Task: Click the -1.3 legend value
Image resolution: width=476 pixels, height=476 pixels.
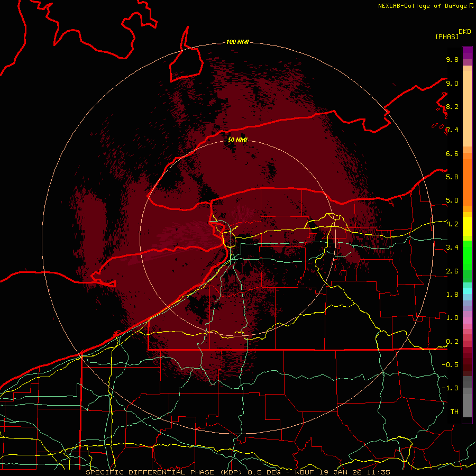Action: pyautogui.click(x=450, y=388)
